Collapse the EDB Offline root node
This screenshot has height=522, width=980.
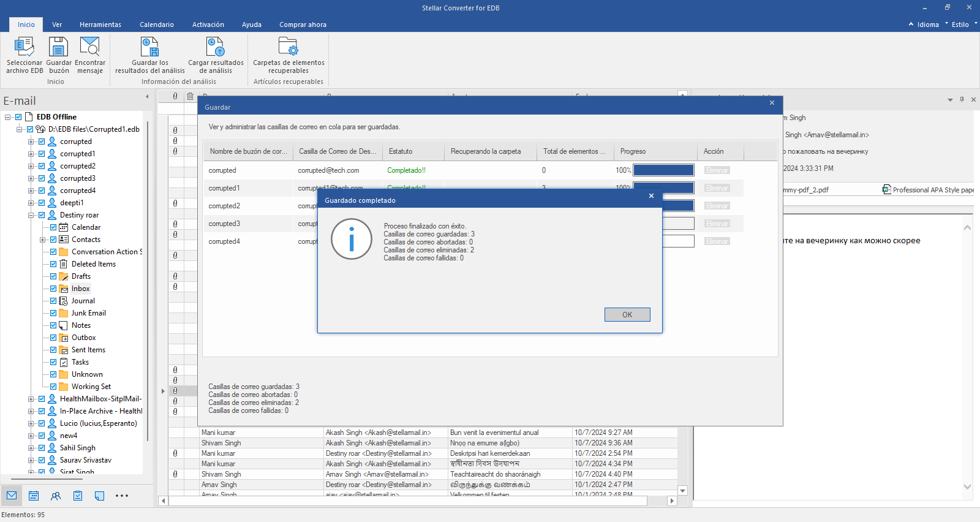pos(8,117)
